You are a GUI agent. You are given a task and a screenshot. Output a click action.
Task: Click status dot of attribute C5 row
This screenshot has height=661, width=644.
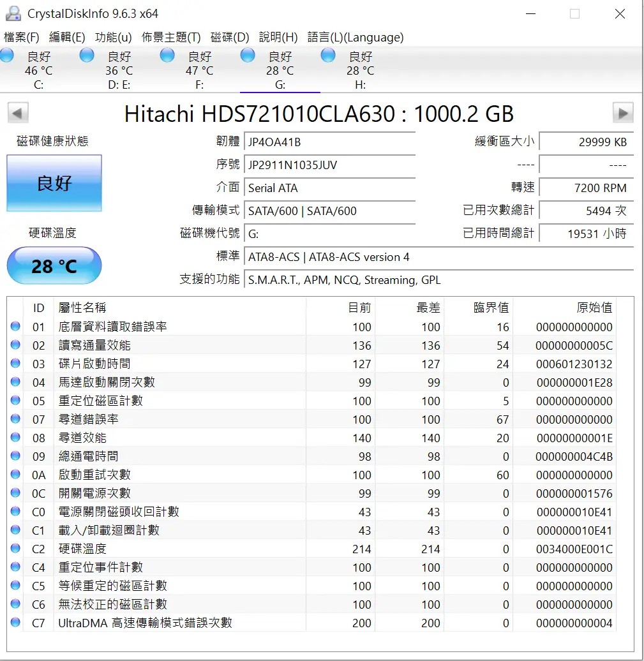coord(15,585)
